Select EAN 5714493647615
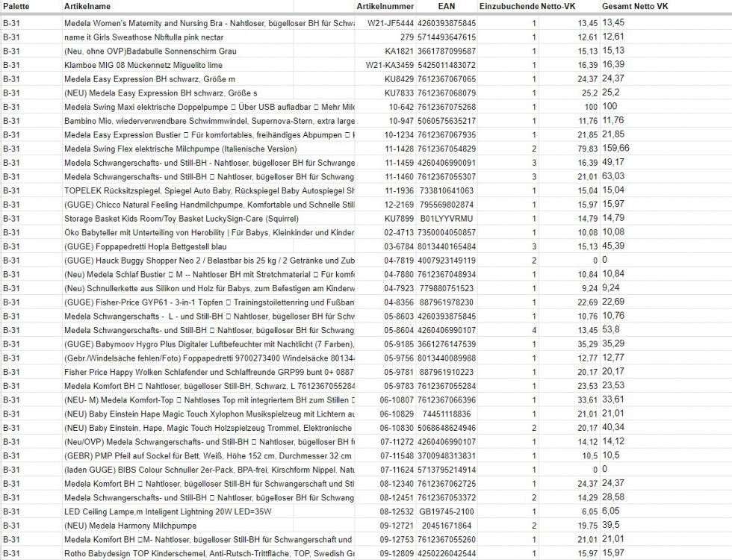Image resolution: width=732 pixels, height=560 pixels. click(x=447, y=37)
